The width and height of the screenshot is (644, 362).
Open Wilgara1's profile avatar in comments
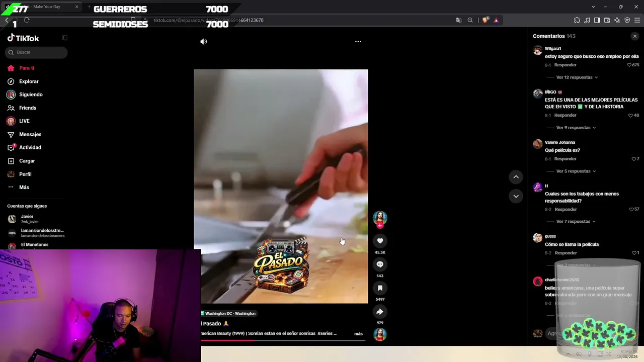click(x=538, y=50)
